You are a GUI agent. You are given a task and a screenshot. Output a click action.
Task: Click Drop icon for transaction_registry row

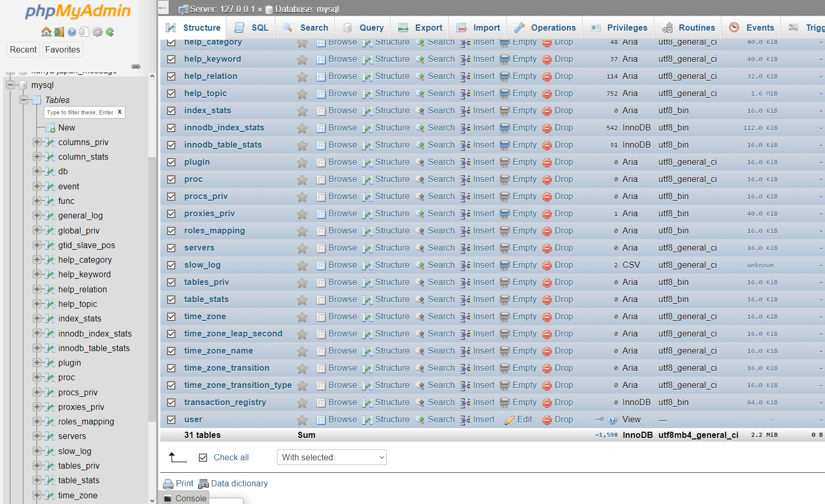coord(547,403)
